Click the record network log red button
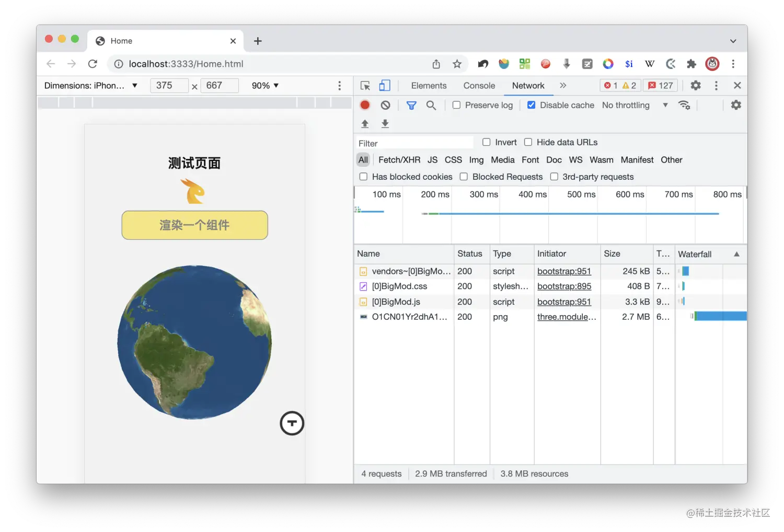The width and height of the screenshot is (784, 532). coord(365,105)
